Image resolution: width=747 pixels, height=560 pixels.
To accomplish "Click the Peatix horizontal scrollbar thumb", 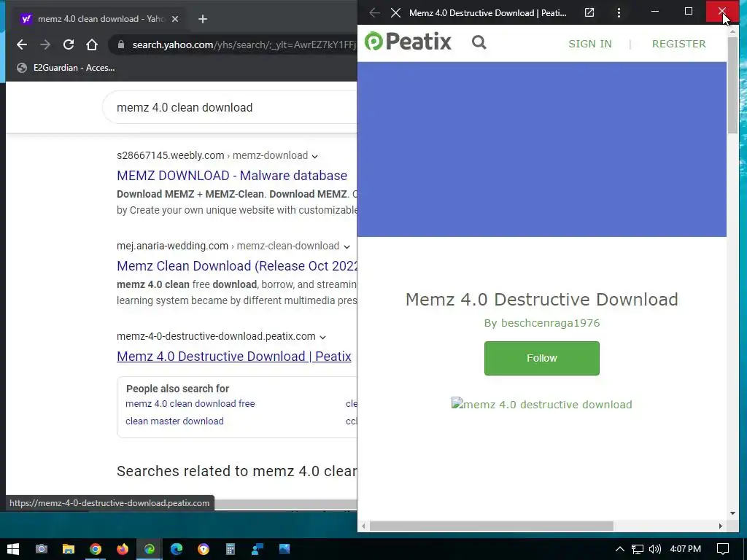I will coord(492,526).
